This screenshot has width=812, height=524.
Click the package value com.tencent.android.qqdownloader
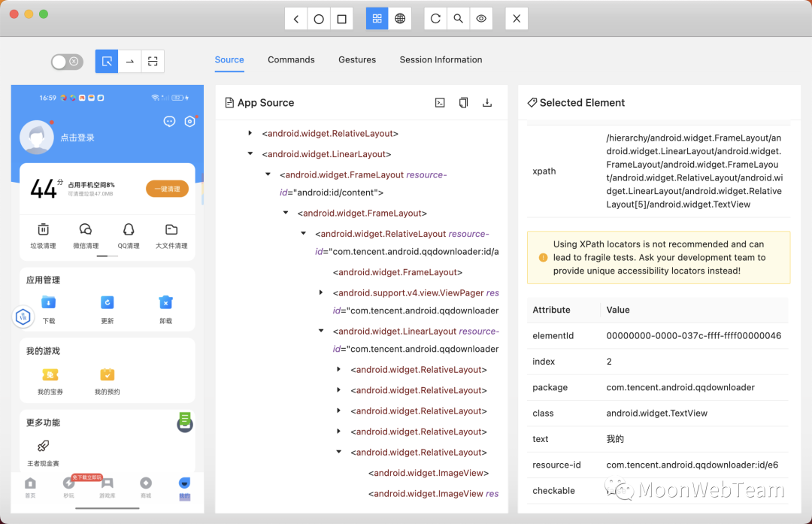(x=680, y=386)
